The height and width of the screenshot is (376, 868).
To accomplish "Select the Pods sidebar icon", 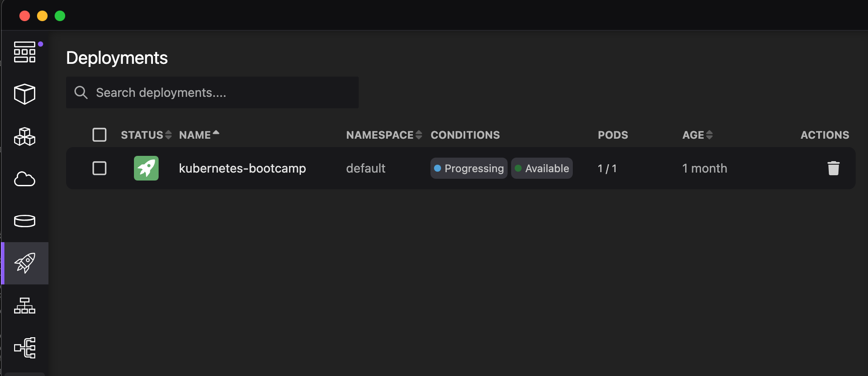I will 25,93.
